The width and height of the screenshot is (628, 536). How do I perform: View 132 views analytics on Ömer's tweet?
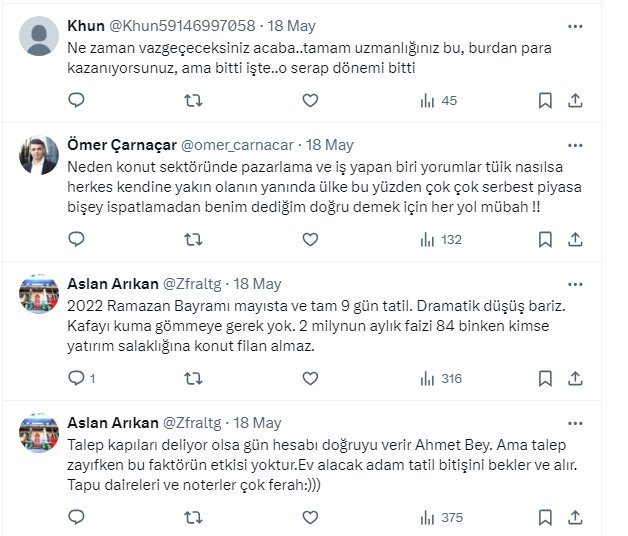coord(439,239)
